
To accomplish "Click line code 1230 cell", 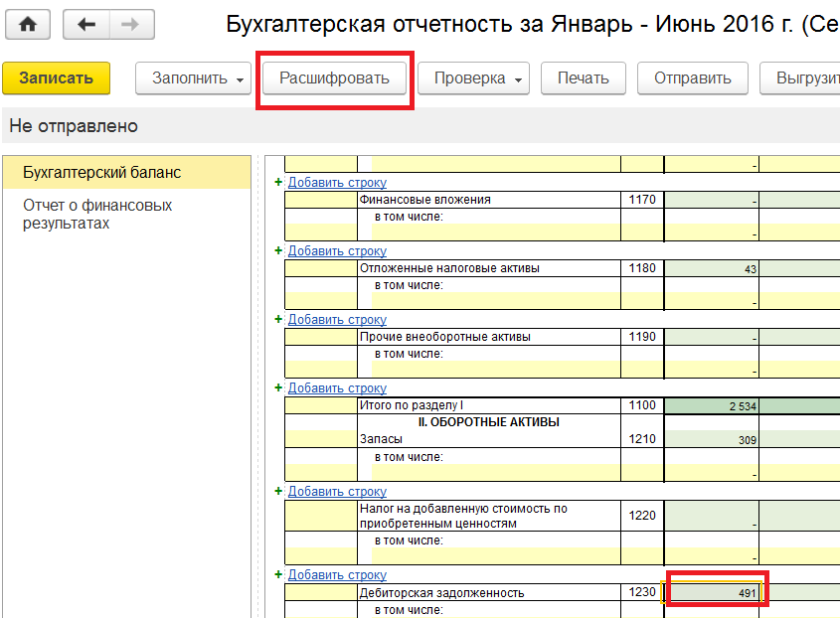I will [x=642, y=592].
